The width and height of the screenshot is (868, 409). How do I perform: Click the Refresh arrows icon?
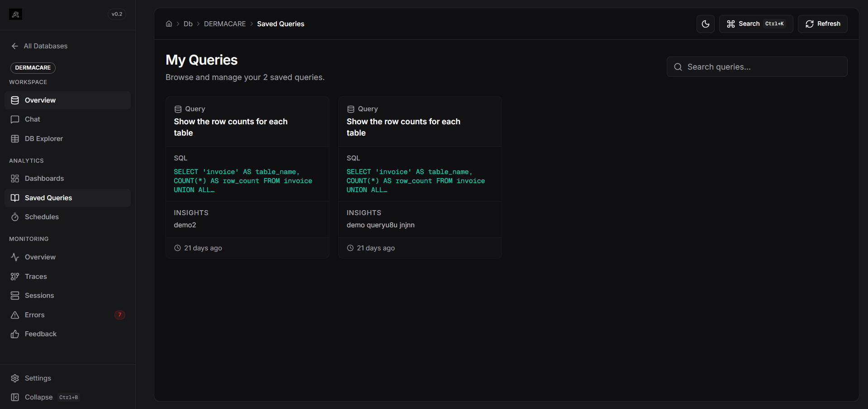pyautogui.click(x=810, y=24)
